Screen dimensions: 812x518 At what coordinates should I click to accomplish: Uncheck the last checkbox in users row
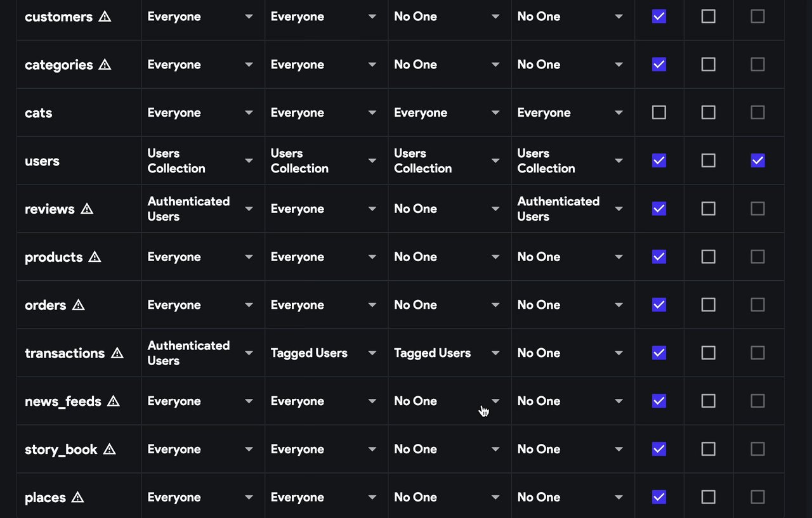tap(757, 160)
